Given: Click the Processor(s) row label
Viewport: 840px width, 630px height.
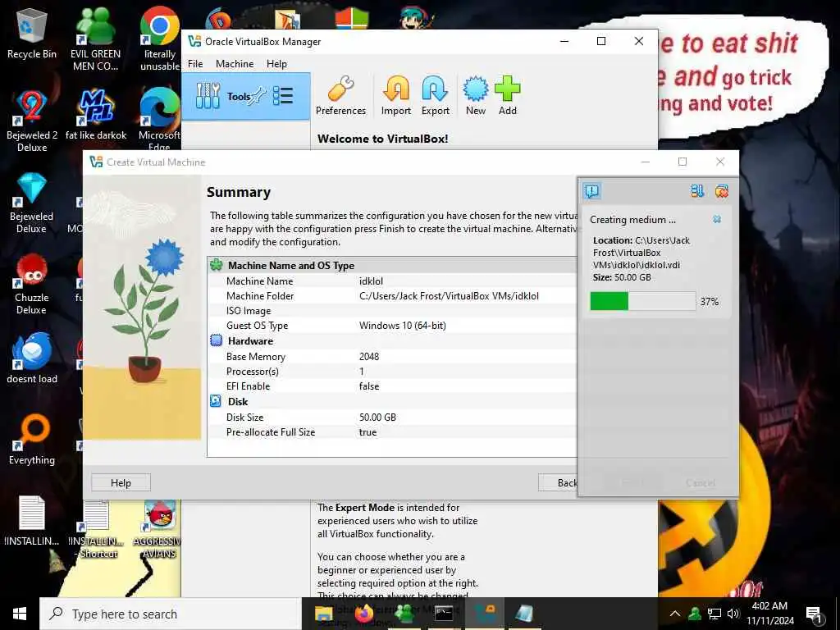Looking at the screenshot, I should 253,372.
